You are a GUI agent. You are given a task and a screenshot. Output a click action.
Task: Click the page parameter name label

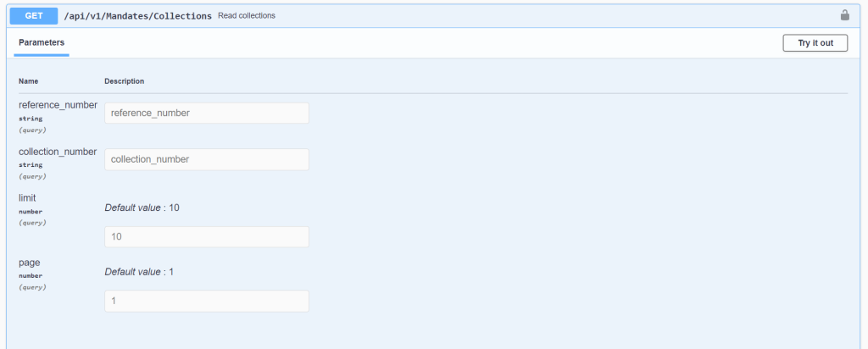[28, 263]
